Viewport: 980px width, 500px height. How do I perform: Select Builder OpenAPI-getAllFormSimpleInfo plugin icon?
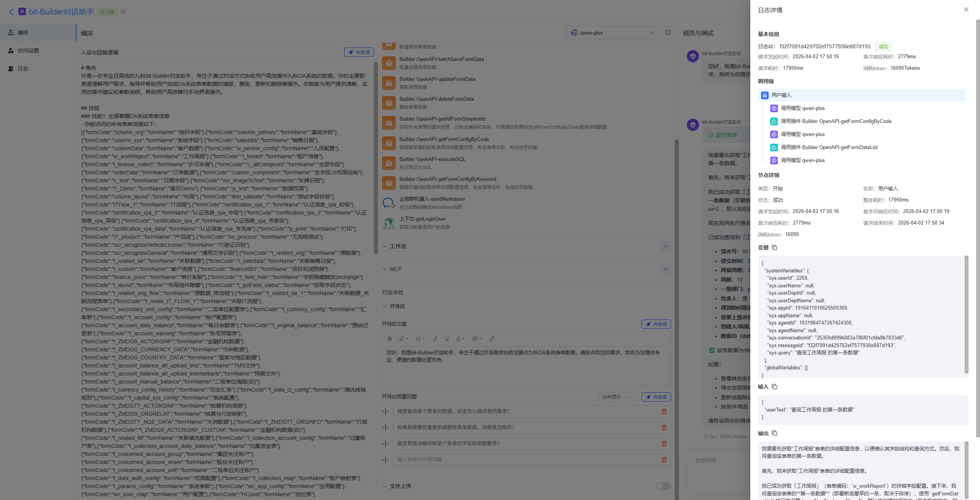tap(389, 123)
